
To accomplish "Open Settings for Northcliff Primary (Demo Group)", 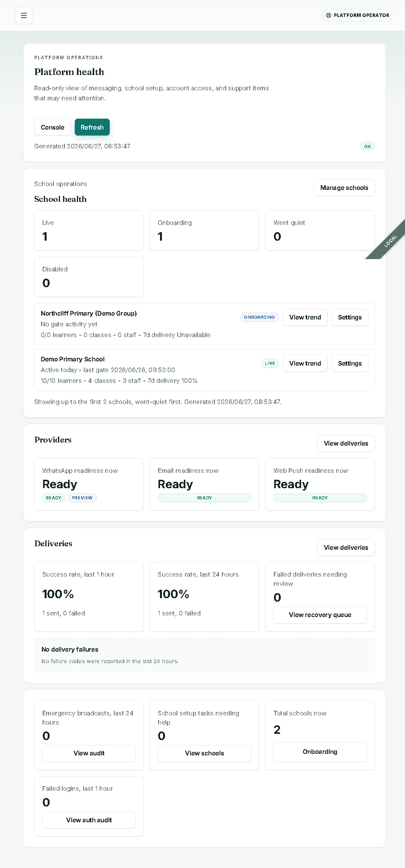I will 350,317.
